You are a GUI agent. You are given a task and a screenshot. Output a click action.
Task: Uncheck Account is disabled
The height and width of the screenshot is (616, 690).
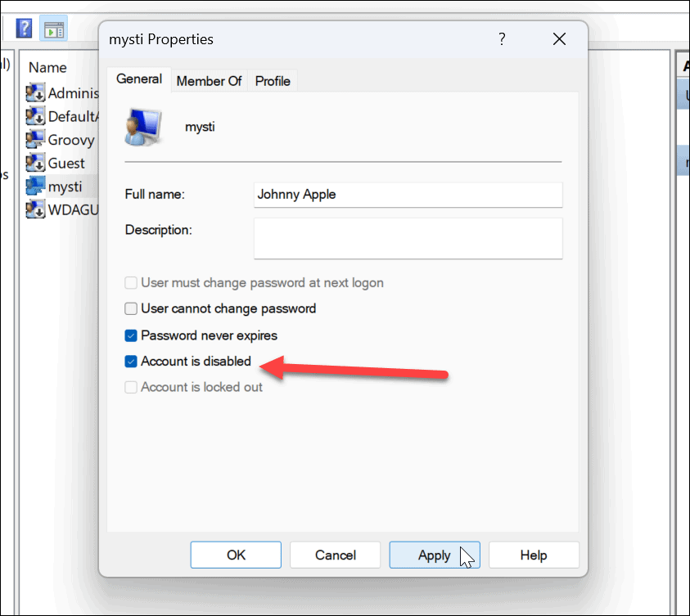(x=131, y=362)
